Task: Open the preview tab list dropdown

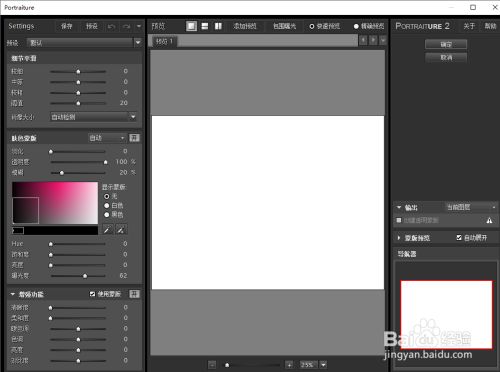Action: pos(383,40)
